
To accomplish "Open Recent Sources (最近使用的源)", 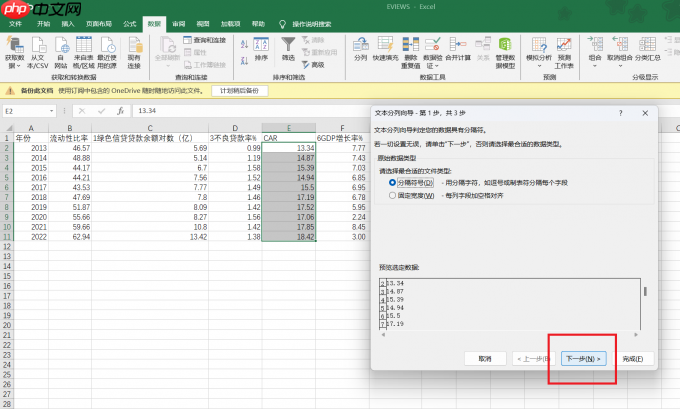I will (x=107, y=53).
